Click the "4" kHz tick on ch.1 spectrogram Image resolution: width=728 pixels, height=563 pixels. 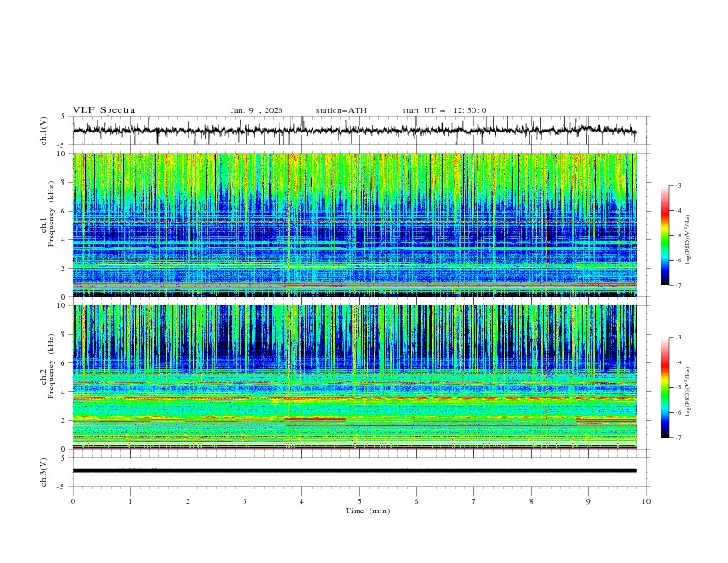[x=64, y=240]
